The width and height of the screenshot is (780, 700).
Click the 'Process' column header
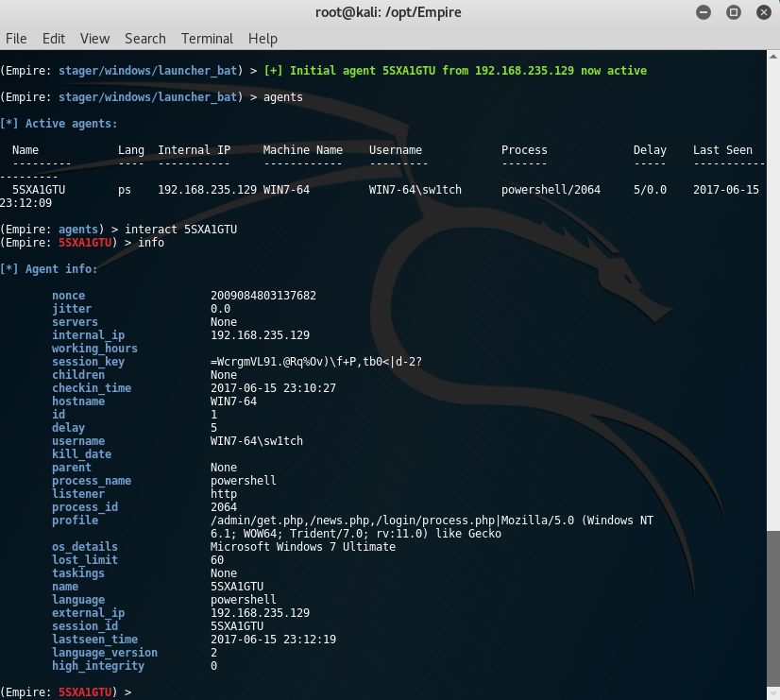click(x=524, y=150)
